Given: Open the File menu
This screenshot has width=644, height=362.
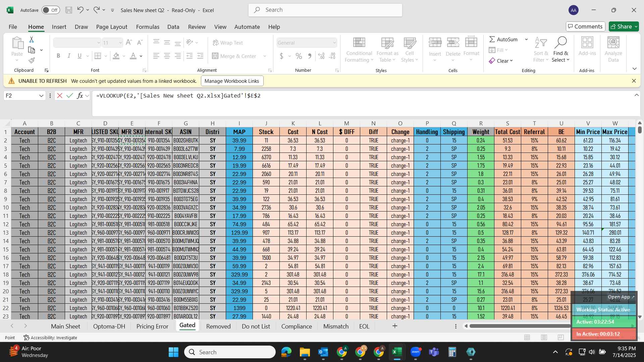Looking at the screenshot, I should (x=13, y=27).
